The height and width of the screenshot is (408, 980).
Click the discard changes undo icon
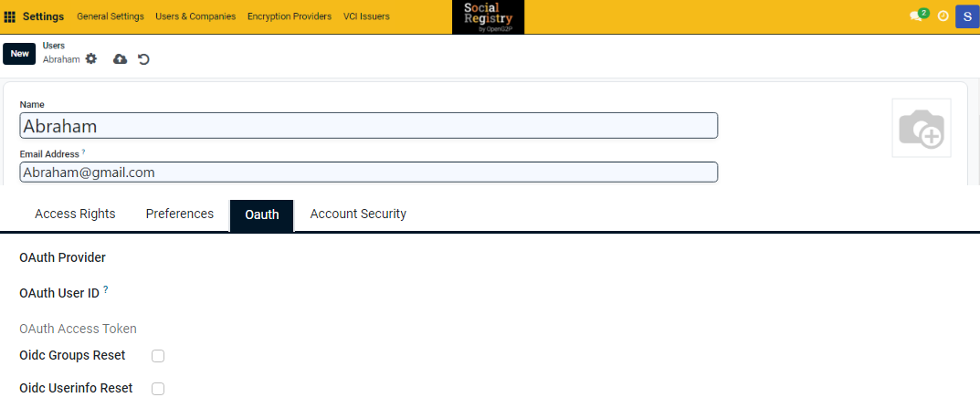[x=143, y=59]
